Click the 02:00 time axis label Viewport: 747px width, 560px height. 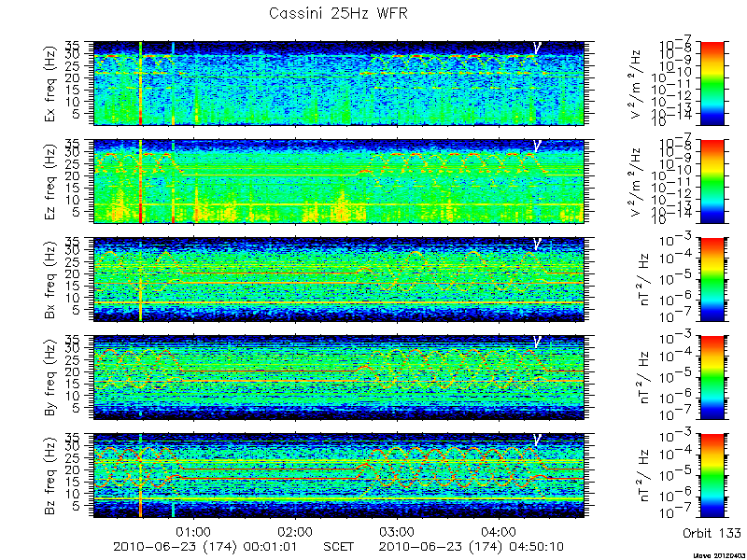tap(295, 531)
